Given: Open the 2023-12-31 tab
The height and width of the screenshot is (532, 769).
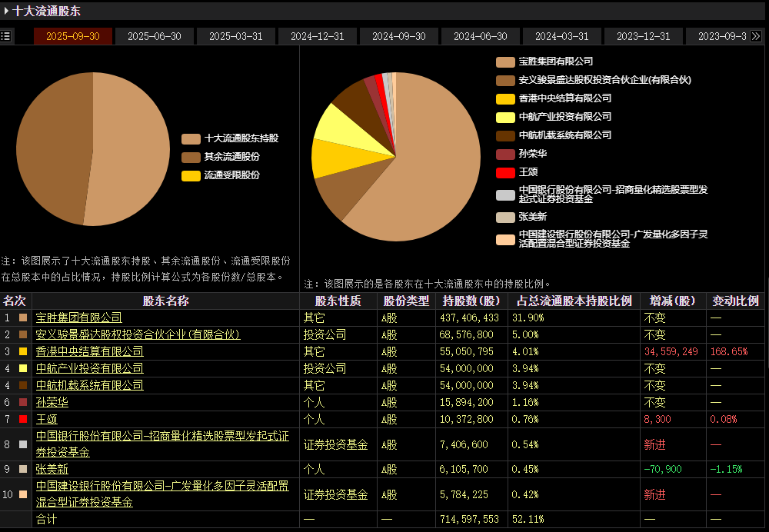Looking at the screenshot, I should [643, 36].
